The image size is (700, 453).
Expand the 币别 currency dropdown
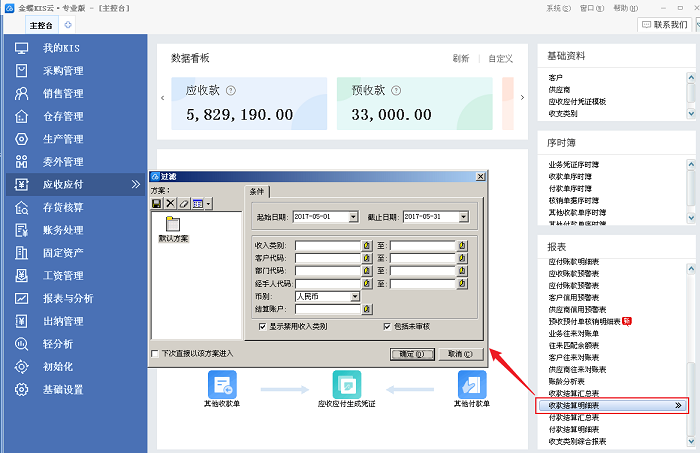tap(355, 297)
